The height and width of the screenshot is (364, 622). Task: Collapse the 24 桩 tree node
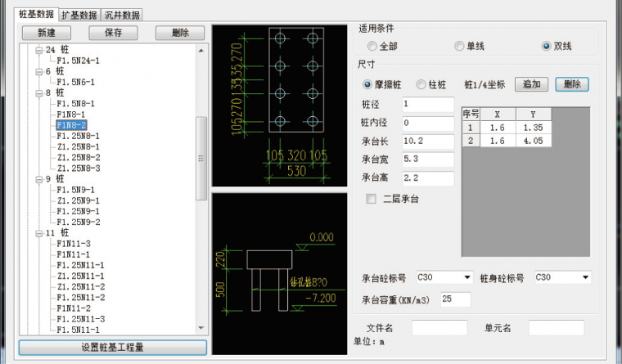39,50
